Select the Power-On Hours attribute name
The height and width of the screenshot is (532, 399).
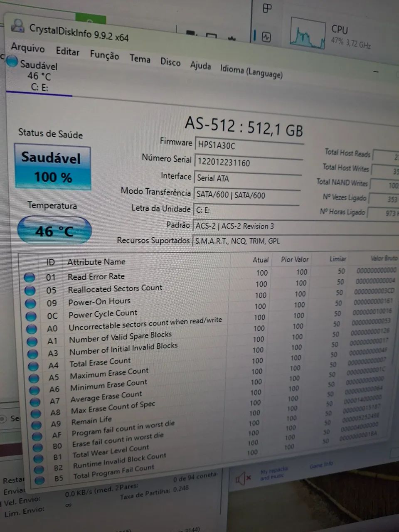(x=99, y=301)
